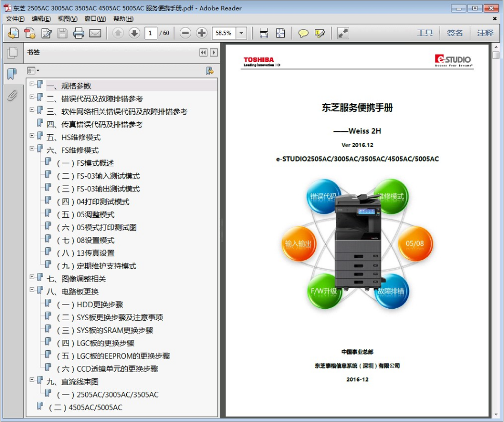Open the page thumbnails panel
Screen dimensions: 504x422
tap(12, 52)
